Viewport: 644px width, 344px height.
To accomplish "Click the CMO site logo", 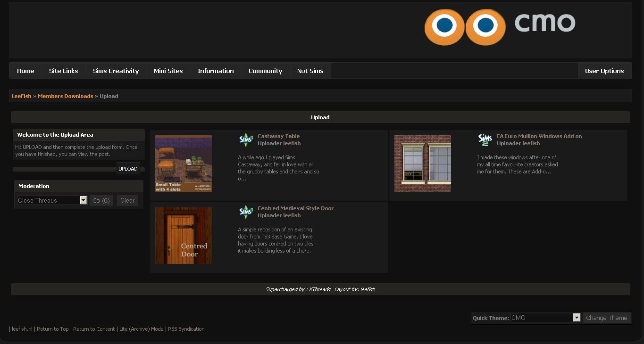I will [499, 27].
